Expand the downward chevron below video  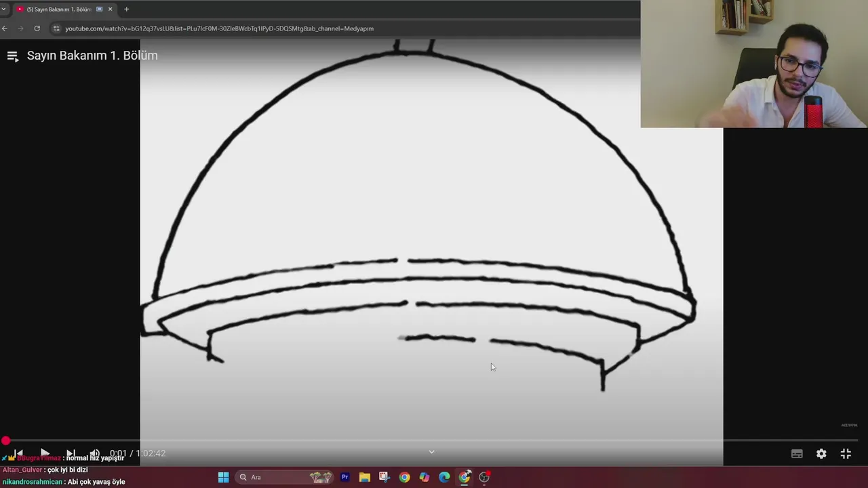pos(431,452)
